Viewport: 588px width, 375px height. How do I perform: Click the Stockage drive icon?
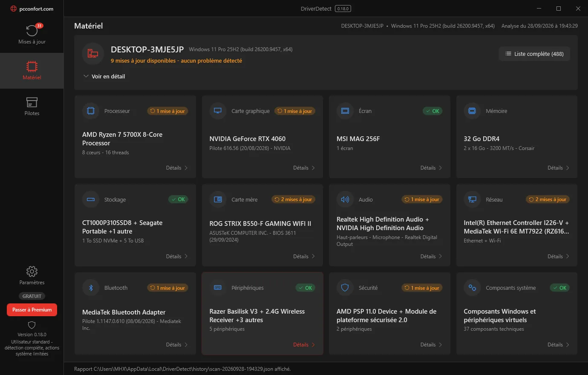pos(91,199)
